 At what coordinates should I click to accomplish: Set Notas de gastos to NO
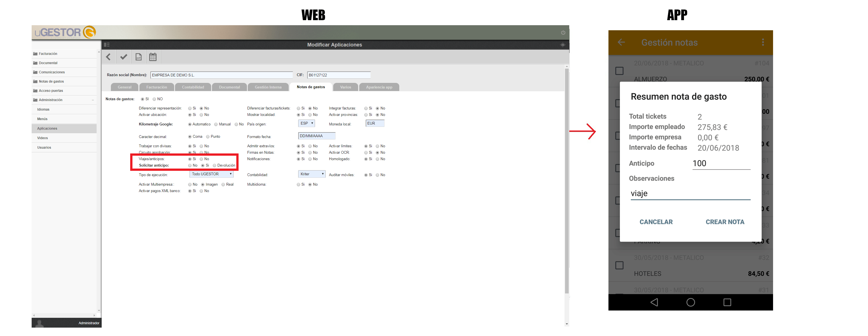tap(154, 99)
